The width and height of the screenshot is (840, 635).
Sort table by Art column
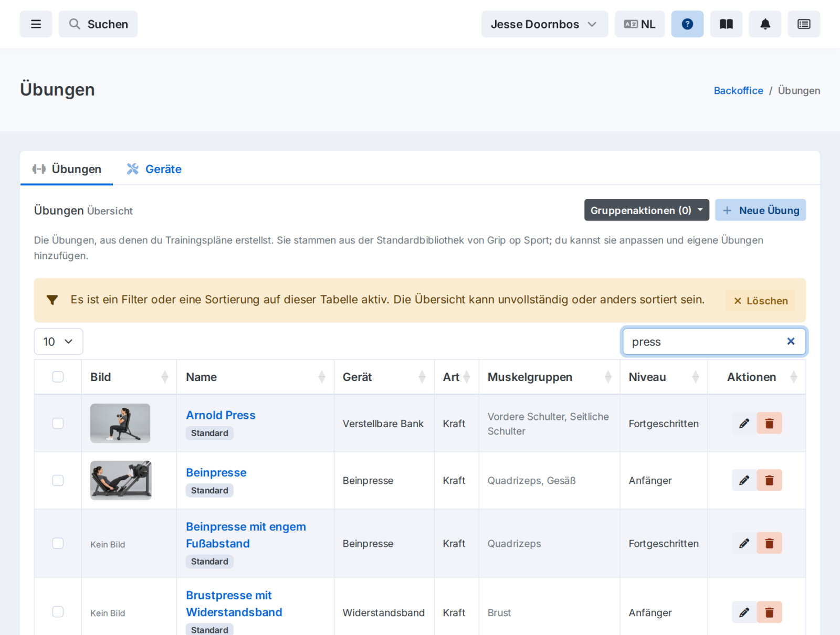tap(456, 377)
